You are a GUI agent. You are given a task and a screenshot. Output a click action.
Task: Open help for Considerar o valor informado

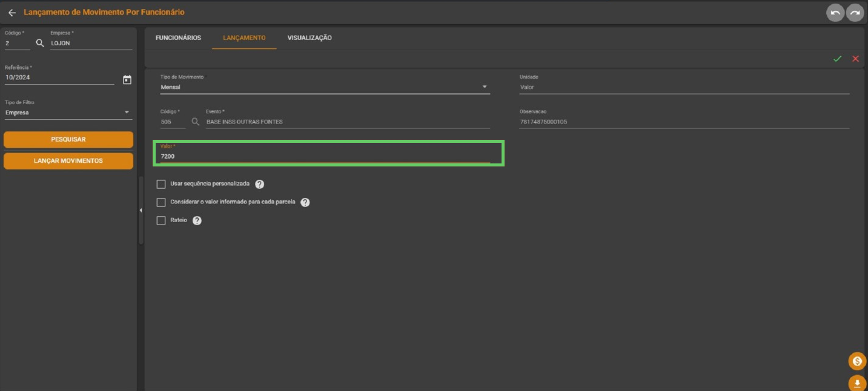[x=305, y=202]
